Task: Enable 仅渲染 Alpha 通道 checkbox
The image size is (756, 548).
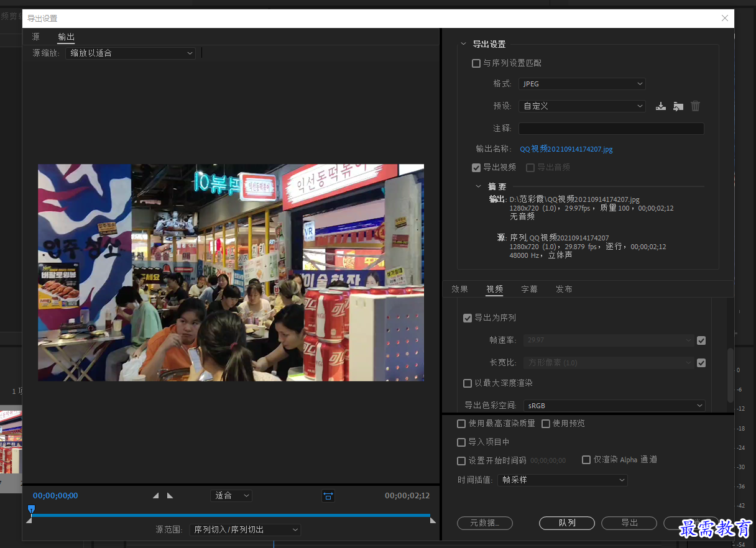Action: coord(586,460)
